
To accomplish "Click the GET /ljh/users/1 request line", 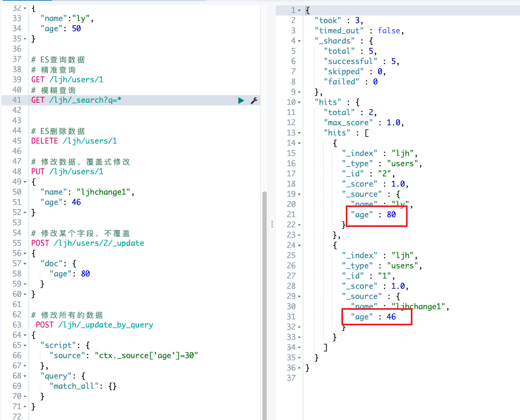I will point(67,80).
